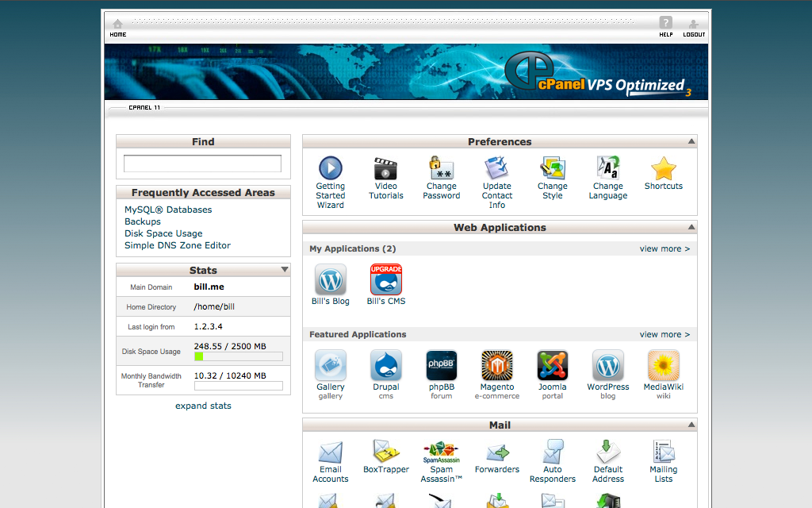
Task: Click the bill.me main domain value
Action: (209, 287)
